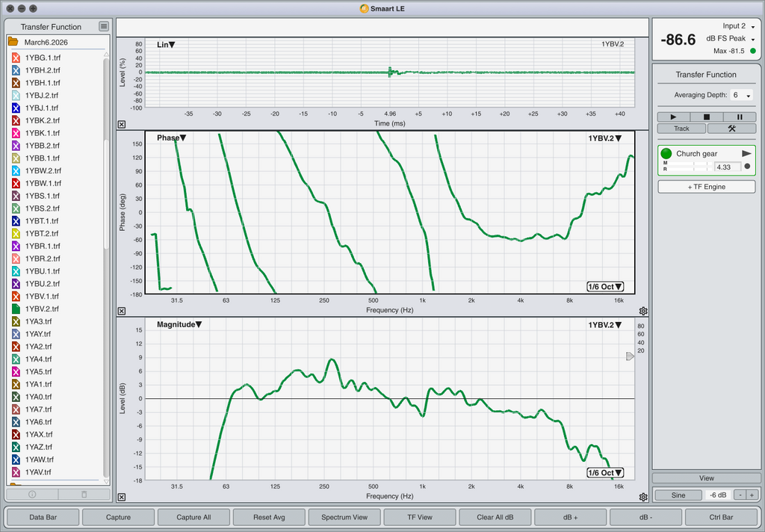Close the impulse response pane with X box
This screenshot has width=765, height=532.
[x=122, y=125]
